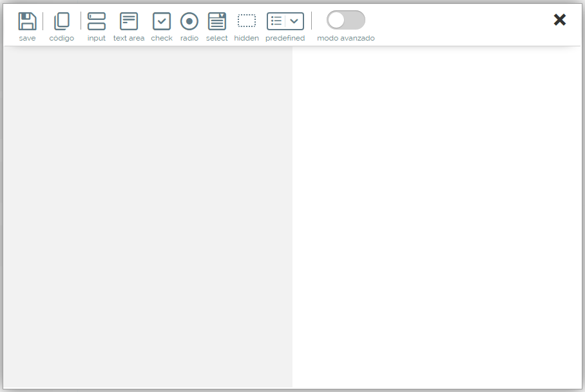Insert a select element using the select icon
The width and height of the screenshot is (585, 392).
click(217, 21)
